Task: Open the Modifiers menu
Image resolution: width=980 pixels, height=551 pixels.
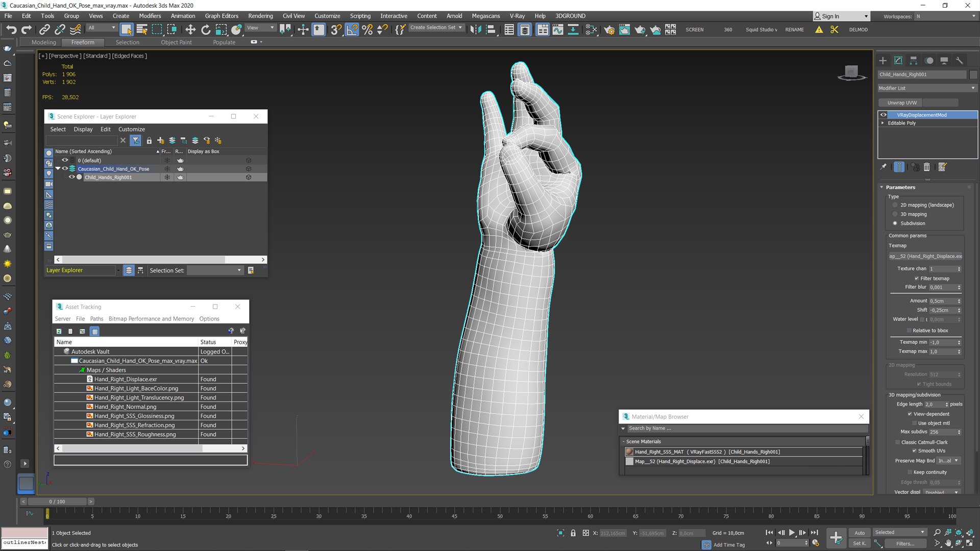Action: [x=150, y=16]
